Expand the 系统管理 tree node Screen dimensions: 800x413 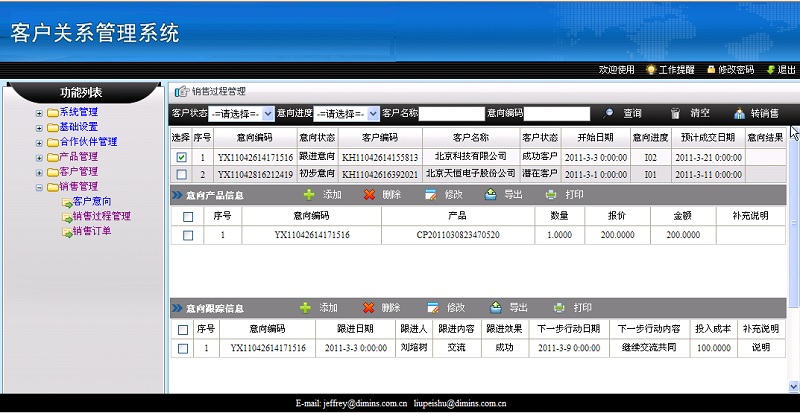[40, 112]
